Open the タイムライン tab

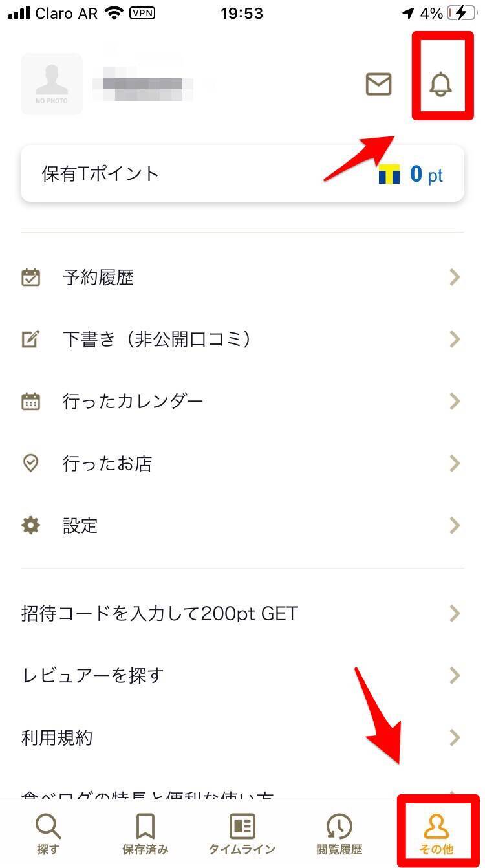(x=242, y=833)
